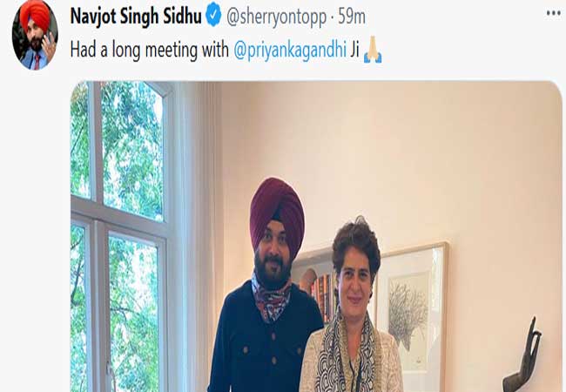This screenshot has width=566, height=392.
Task: Click the blue verified badge
Action: pos(213,15)
